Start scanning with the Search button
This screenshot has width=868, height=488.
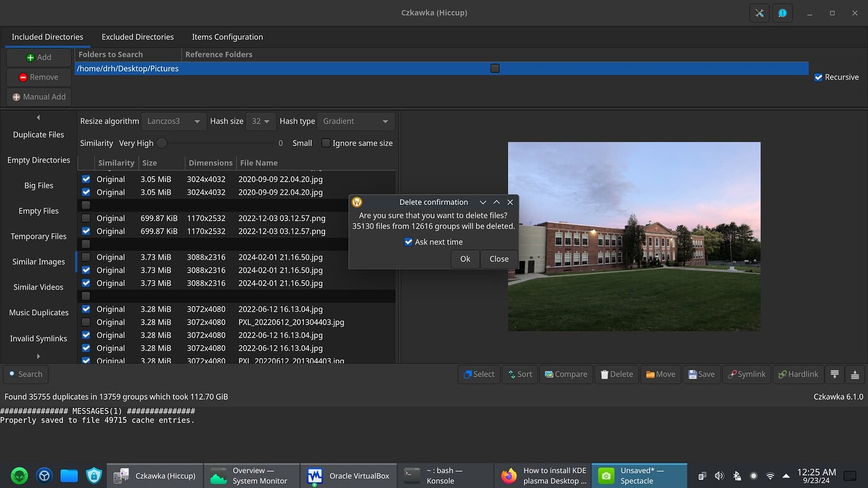(25, 374)
